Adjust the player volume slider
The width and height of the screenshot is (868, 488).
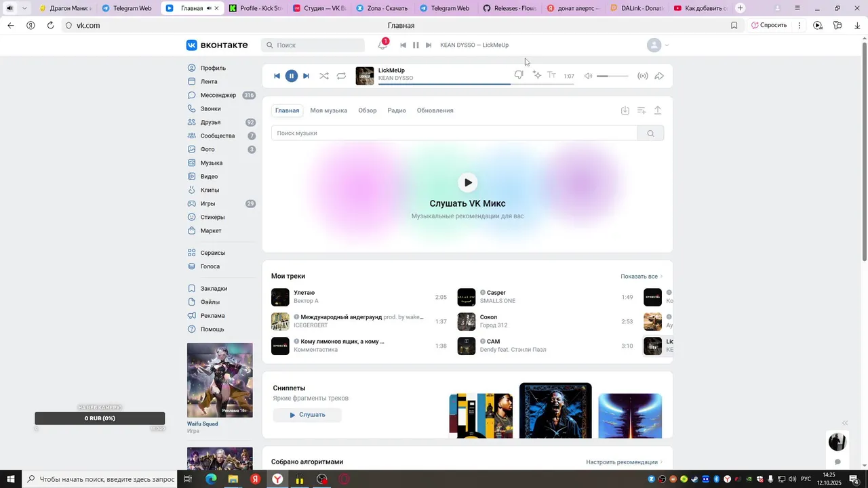(x=612, y=76)
